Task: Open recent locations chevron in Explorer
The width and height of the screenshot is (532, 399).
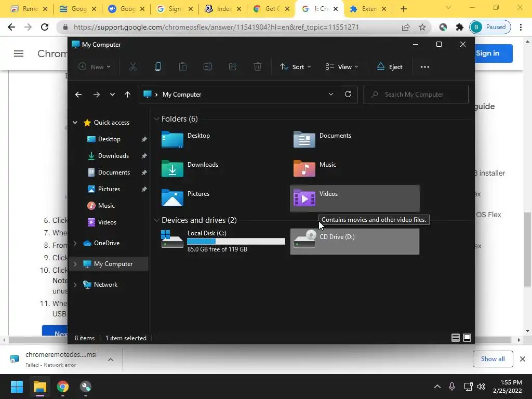Action: pyautogui.click(x=112, y=95)
